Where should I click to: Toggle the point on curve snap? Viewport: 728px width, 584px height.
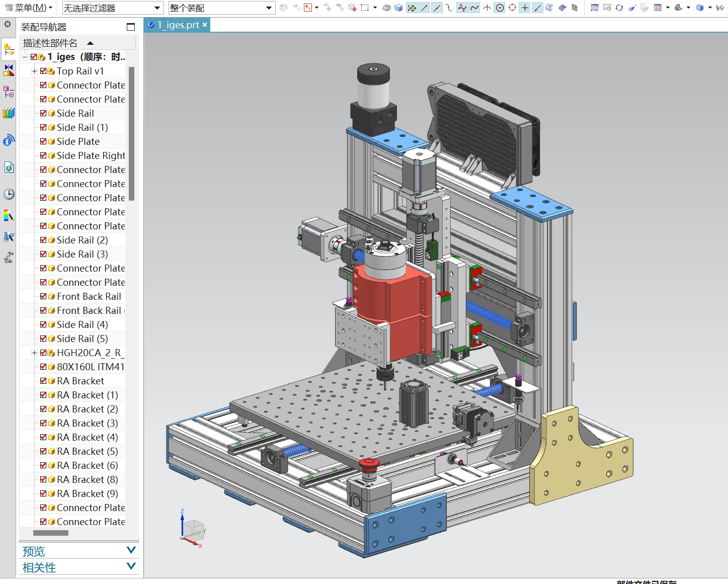click(x=537, y=8)
